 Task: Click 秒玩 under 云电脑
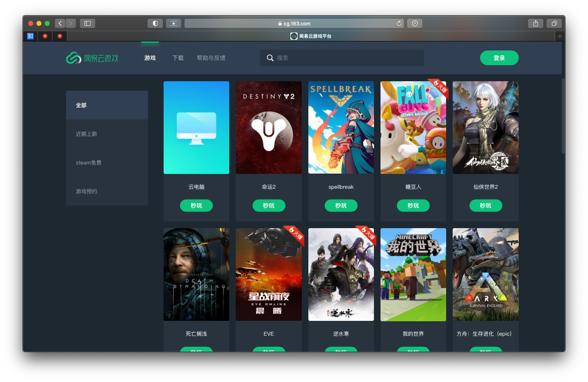(x=196, y=206)
